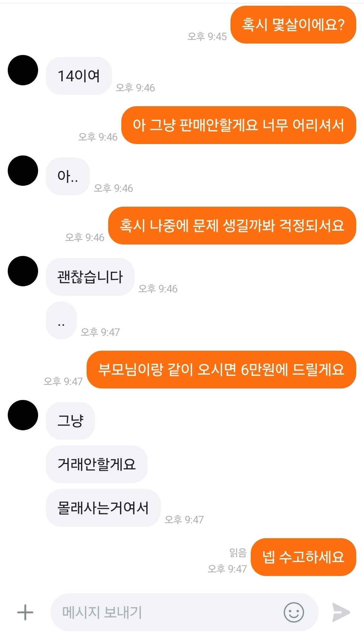Screen dimensions: 364x637
Task: Select the 괜찮습니다 message bubble
Action: click(90, 277)
